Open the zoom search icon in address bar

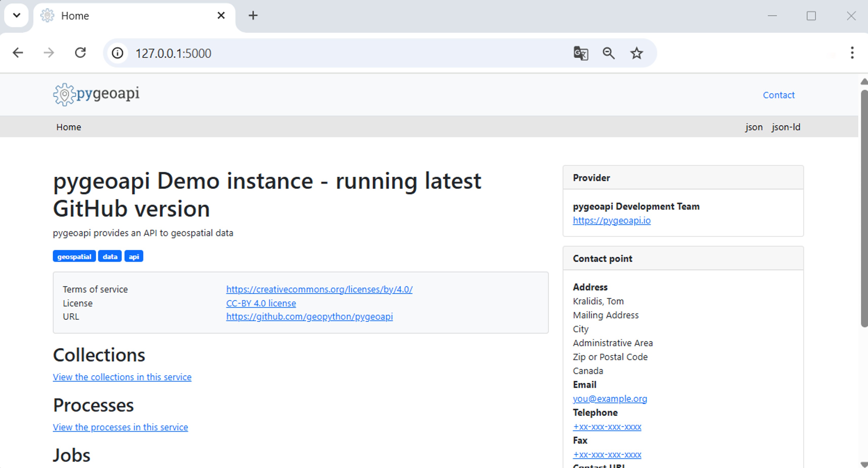pos(609,53)
